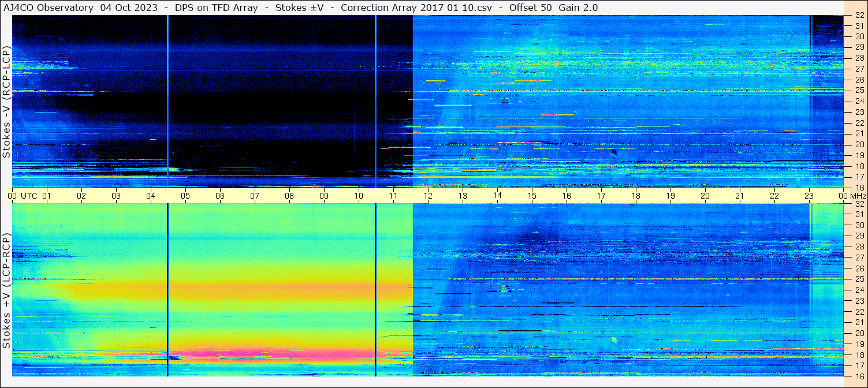This screenshot has height=388, width=868.
Task: Click the 'AJ4CO Observatory' title text
Action: click(x=49, y=8)
